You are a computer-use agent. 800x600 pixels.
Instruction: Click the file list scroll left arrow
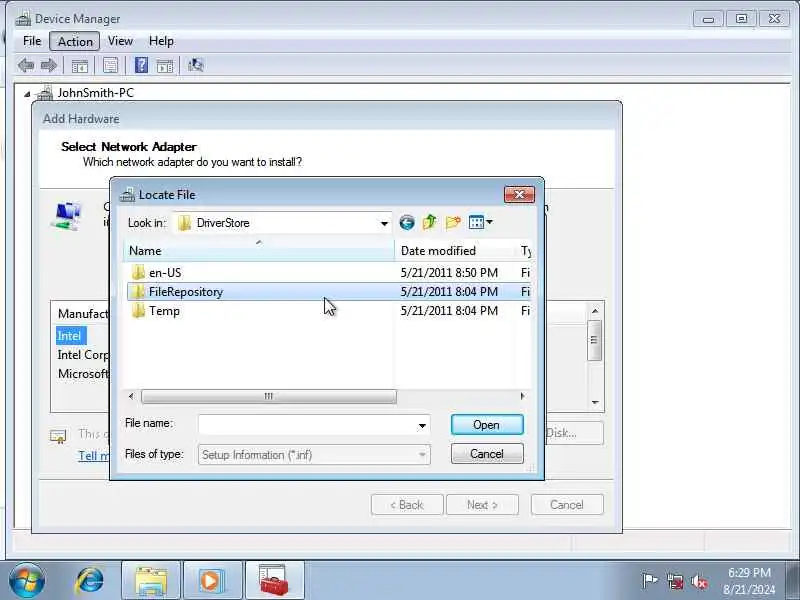click(x=131, y=396)
